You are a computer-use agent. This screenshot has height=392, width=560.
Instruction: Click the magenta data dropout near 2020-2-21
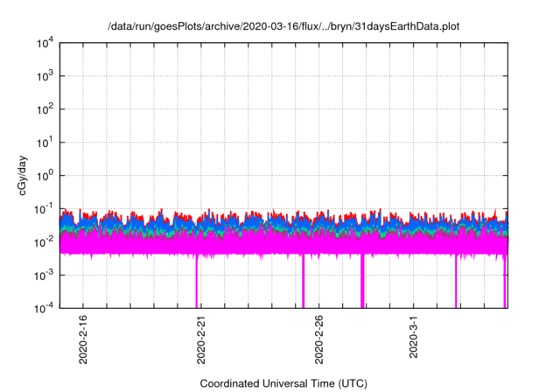[x=196, y=282]
